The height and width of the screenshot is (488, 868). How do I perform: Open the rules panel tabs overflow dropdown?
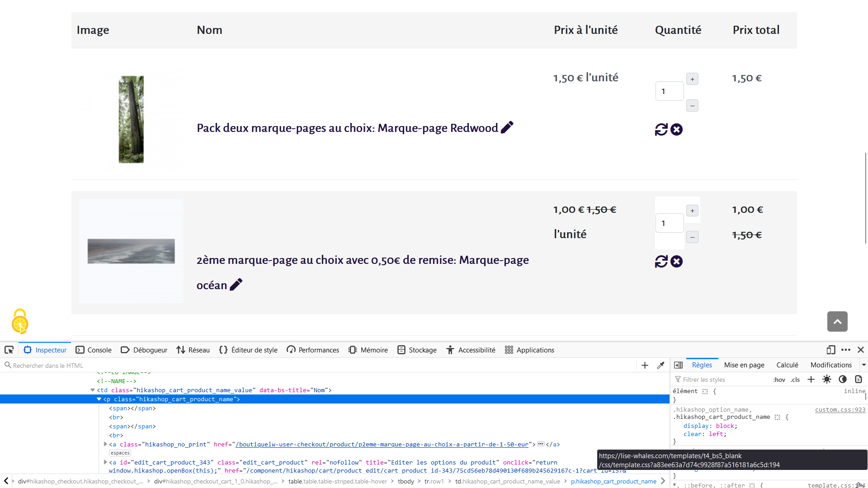(x=863, y=365)
